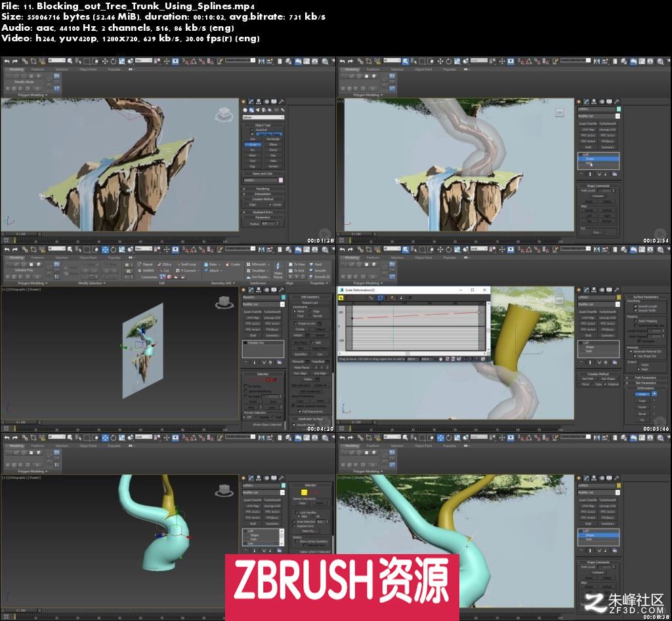Click X delete icon in Scale Deformation toolbar
672x621 pixels.
[x=410, y=298]
